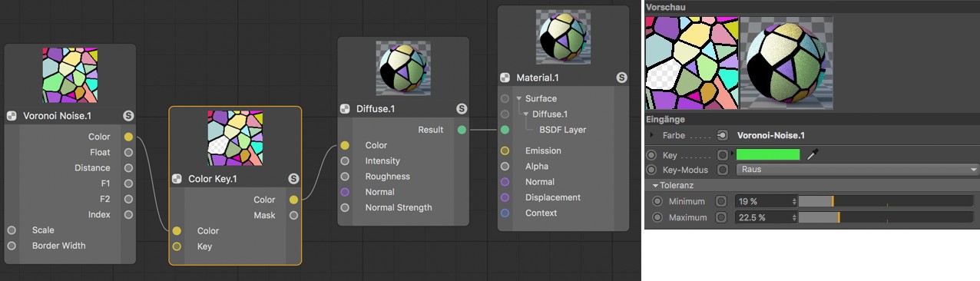Toggle the animation dot next to Minimum

point(657,201)
